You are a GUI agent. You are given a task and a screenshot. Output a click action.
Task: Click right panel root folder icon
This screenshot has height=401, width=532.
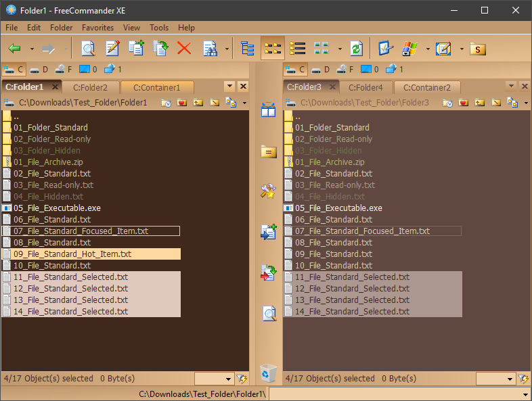click(496, 102)
